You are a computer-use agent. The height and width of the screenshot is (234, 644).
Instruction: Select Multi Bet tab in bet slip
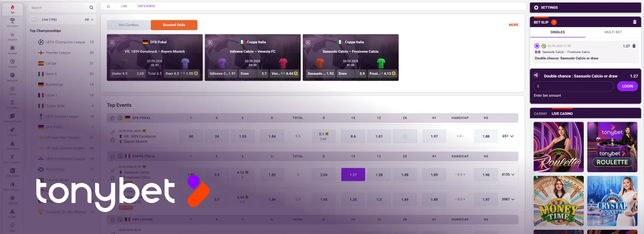(x=613, y=32)
